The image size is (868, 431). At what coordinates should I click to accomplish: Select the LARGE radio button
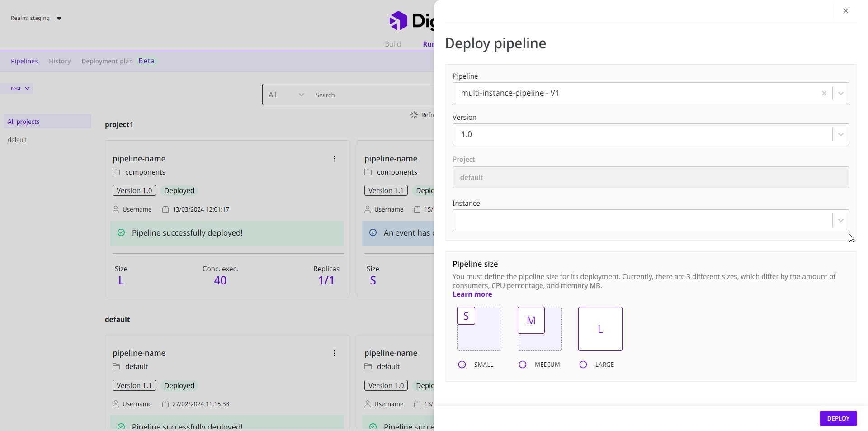click(583, 365)
